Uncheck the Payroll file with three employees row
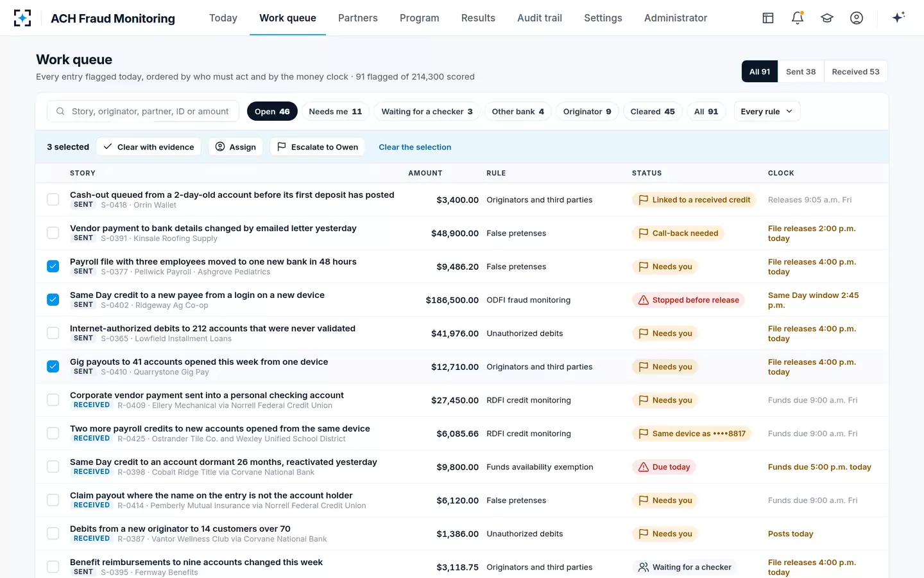Screen dimensions: 924x578 [53, 267]
